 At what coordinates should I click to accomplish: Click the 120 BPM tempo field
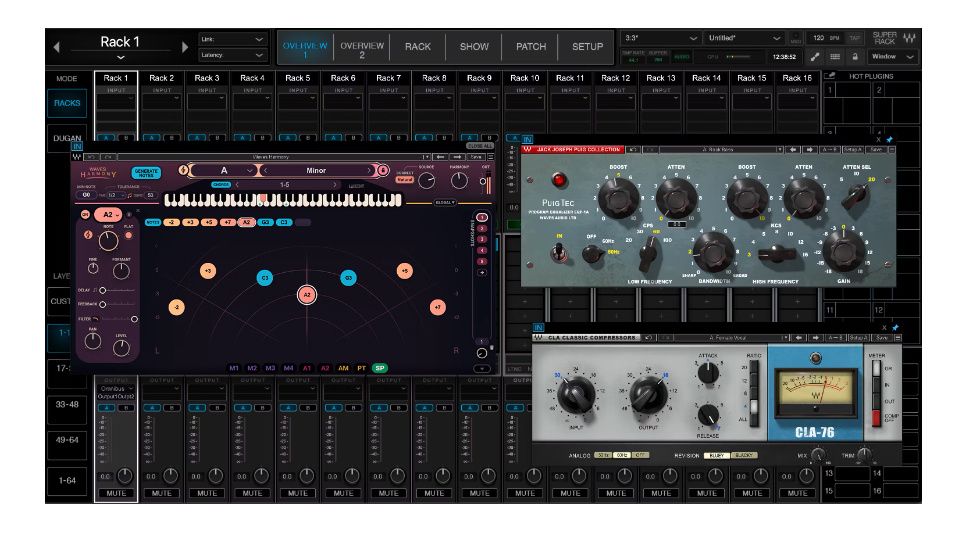(x=825, y=38)
